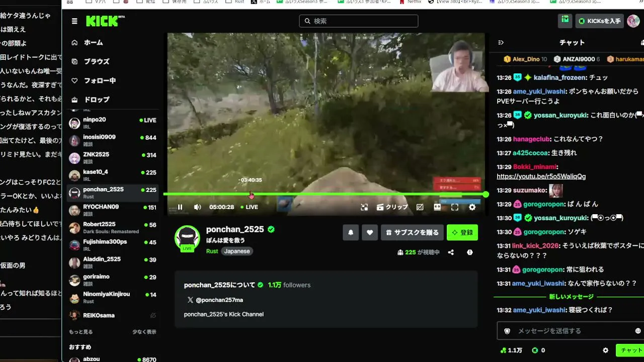Open ninpo20 channel in sidebar
Image resolution: width=644 pixels, height=362 pixels.
(113, 123)
